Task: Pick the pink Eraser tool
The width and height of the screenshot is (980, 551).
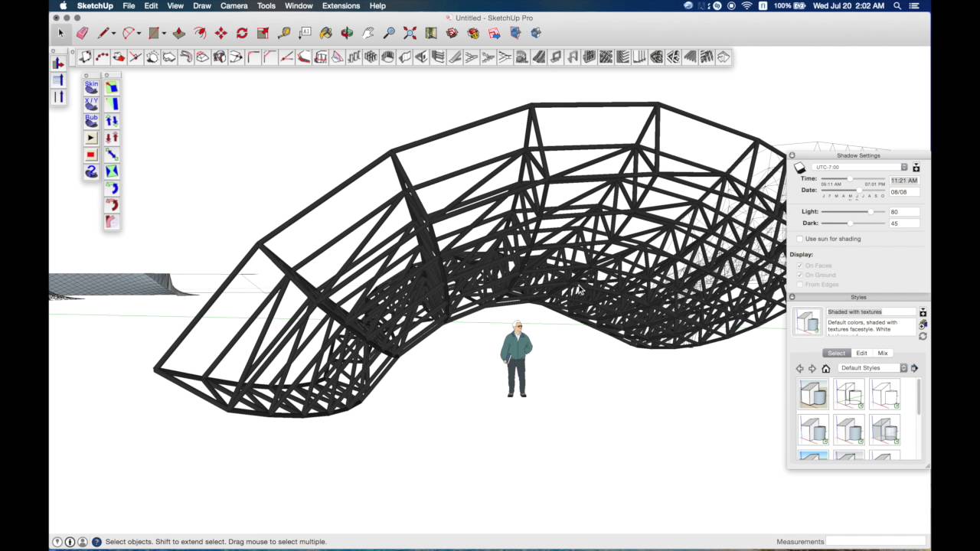Action: [82, 33]
